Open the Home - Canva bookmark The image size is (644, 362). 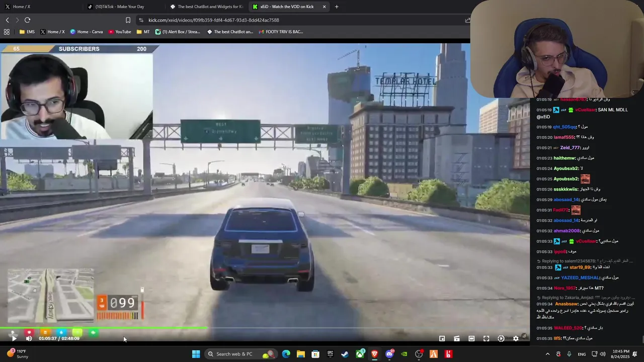(87, 32)
